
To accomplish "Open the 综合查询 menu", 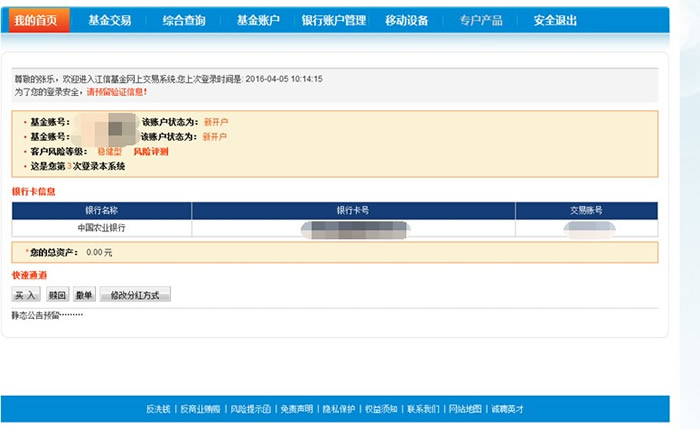I will coord(183,20).
